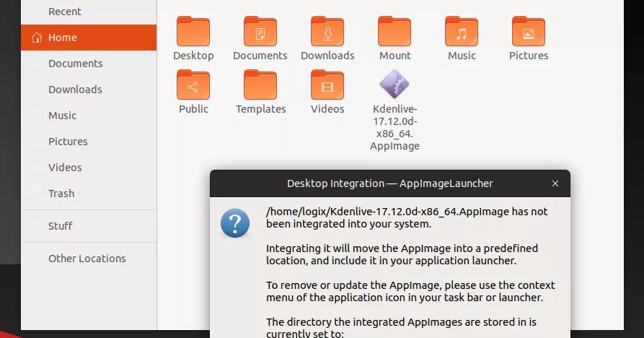The width and height of the screenshot is (644, 338).
Task: Open the Pictures folder in file grid
Action: pos(529,31)
